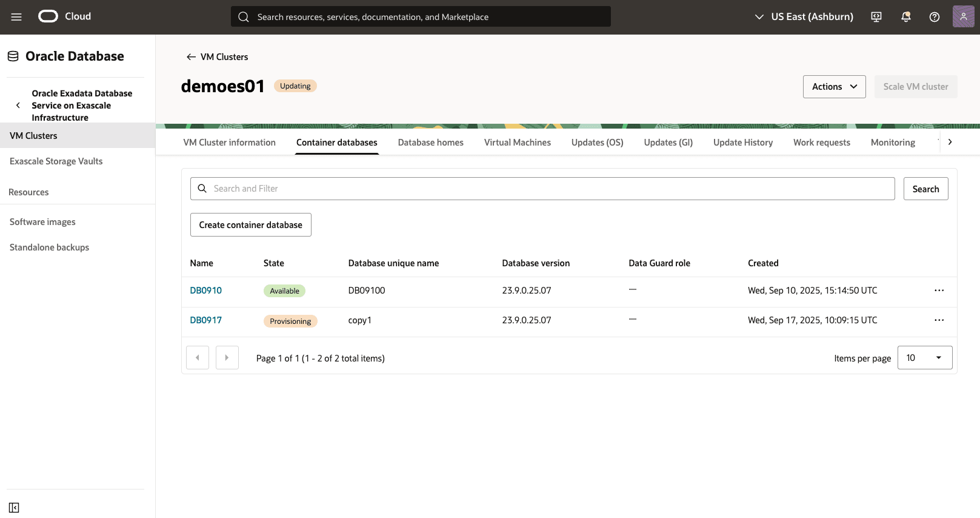Focus the Search and Filter field
980x518 pixels.
pyautogui.click(x=542, y=189)
